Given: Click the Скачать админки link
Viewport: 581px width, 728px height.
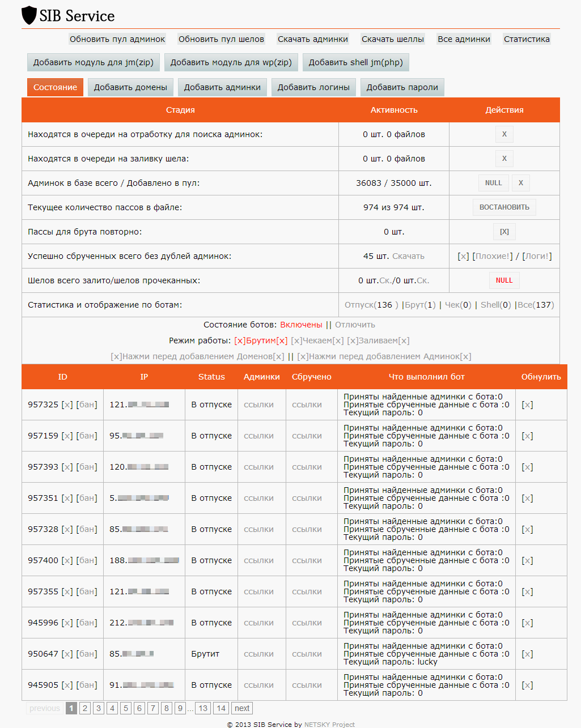Looking at the screenshot, I should click(313, 39).
